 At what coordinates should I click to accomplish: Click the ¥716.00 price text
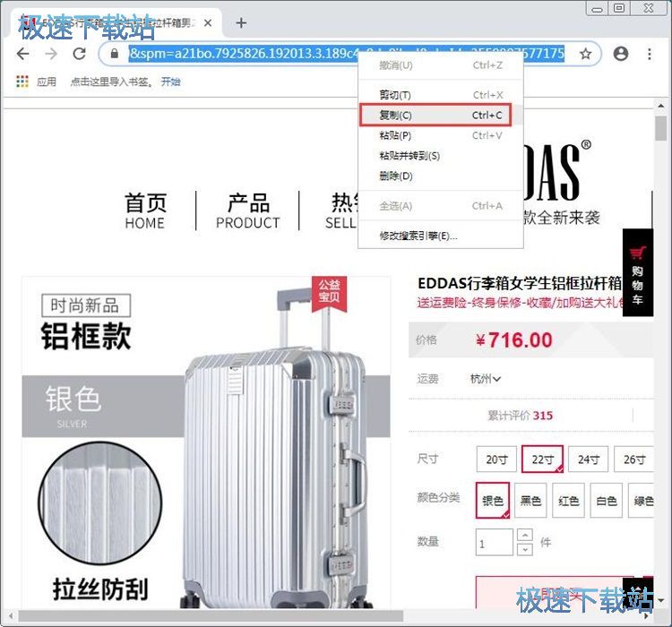click(514, 340)
